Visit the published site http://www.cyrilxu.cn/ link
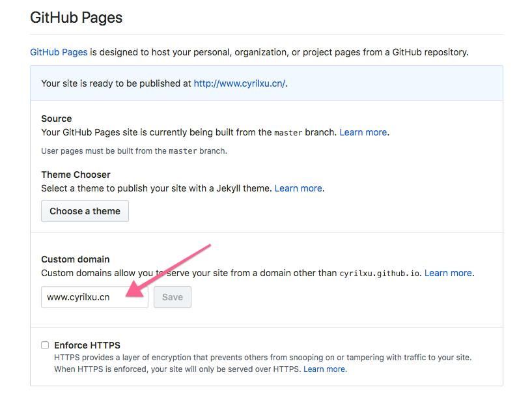This screenshot has height=398, width=532. [240, 83]
